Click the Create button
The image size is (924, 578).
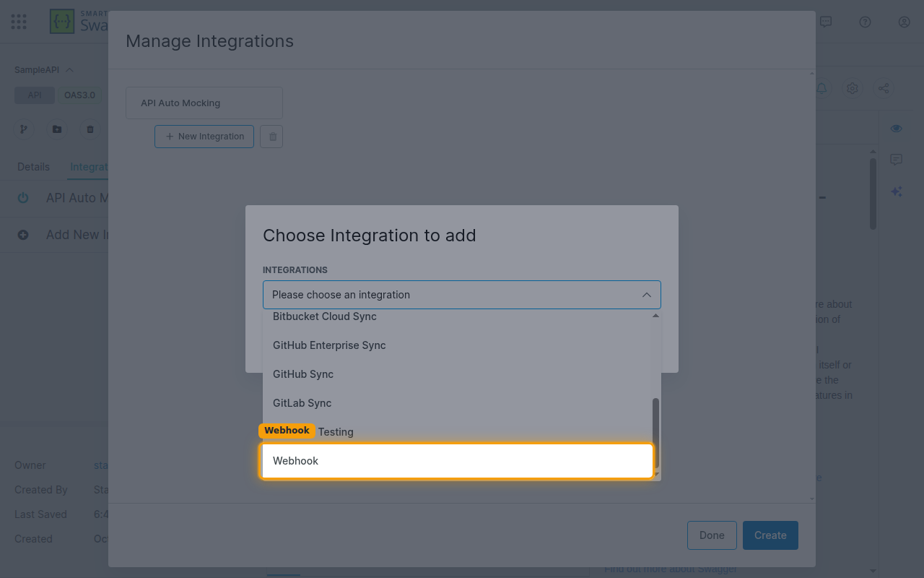coord(770,535)
